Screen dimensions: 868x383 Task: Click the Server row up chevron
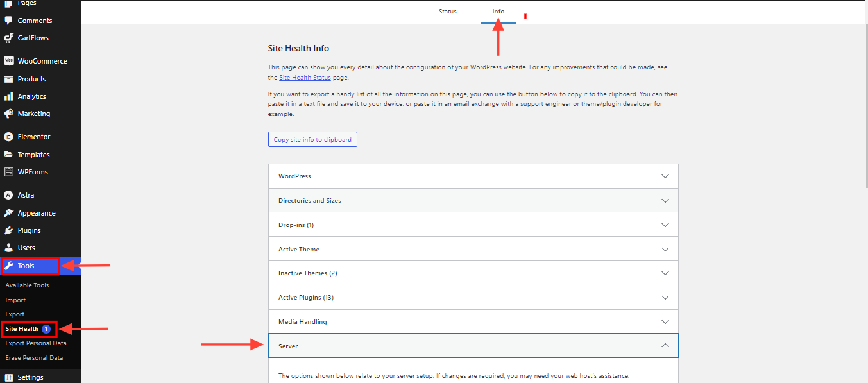click(x=665, y=346)
